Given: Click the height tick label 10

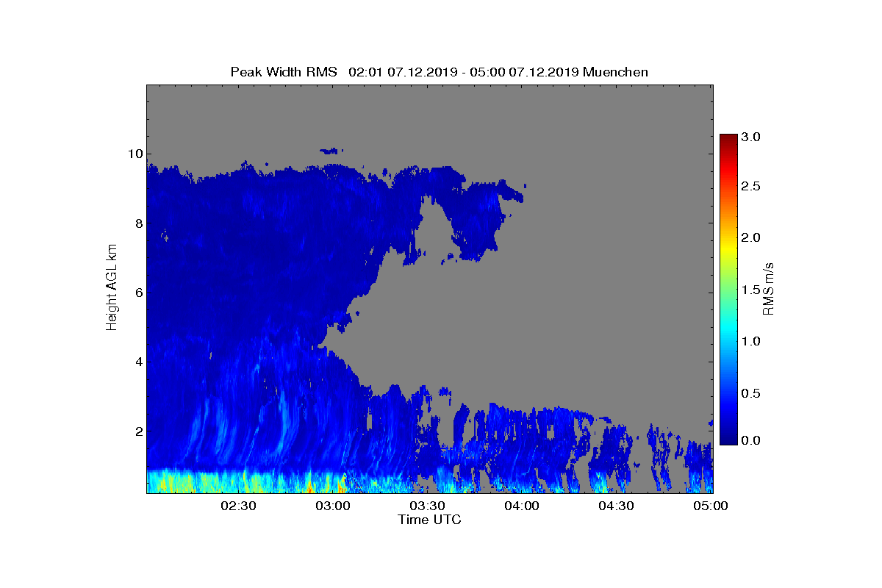Looking at the screenshot, I should [135, 154].
